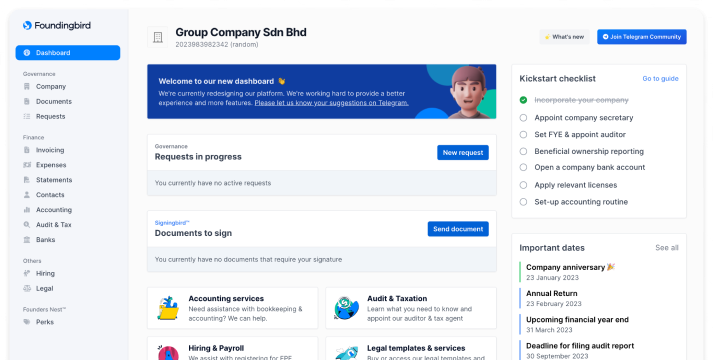Image resolution: width=713 pixels, height=360 pixels.
Task: Tick Open a company bank account
Action: coord(523,167)
